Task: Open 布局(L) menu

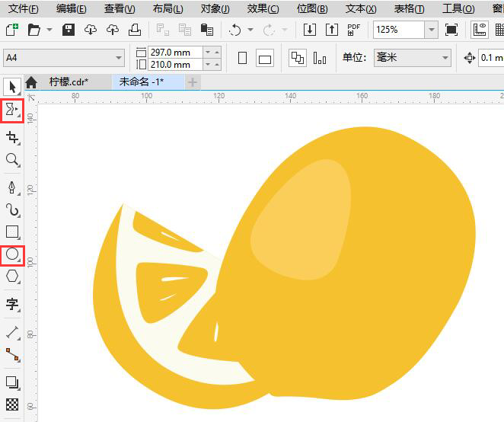Action: (x=167, y=8)
